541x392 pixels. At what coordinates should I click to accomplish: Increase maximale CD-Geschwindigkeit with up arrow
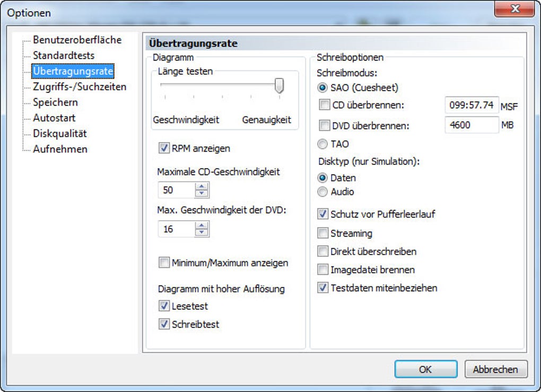[x=202, y=187]
